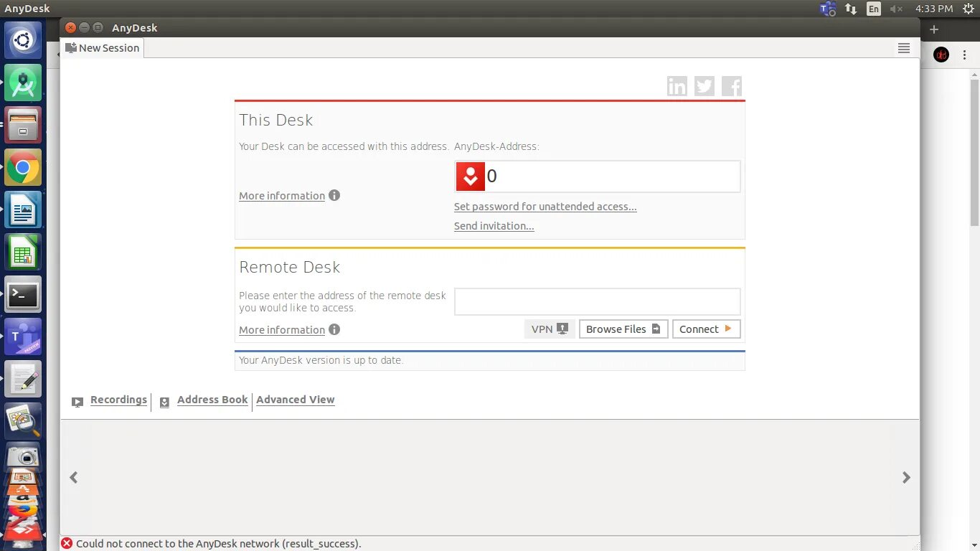Open muted sound indicator in top panel

point(896,9)
